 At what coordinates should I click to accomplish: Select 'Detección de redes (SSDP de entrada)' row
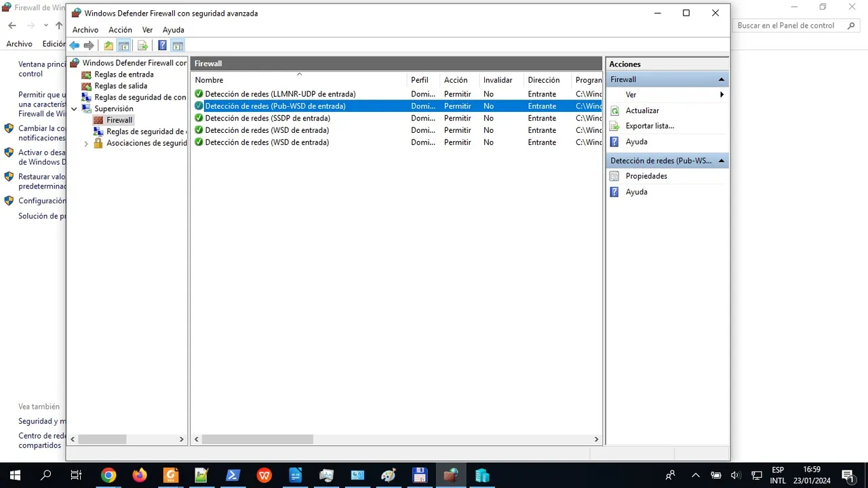(x=396, y=118)
